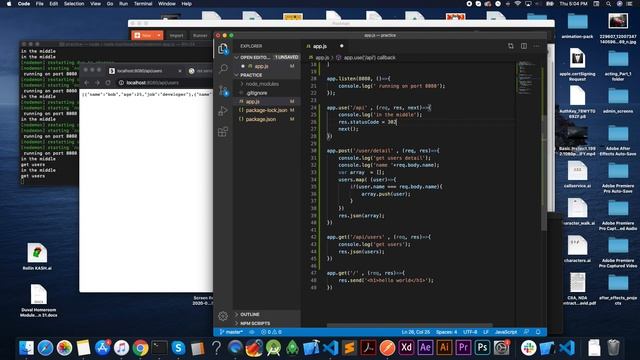Open the File menu
Viewport: 640px width, 360px height.
point(40,4)
